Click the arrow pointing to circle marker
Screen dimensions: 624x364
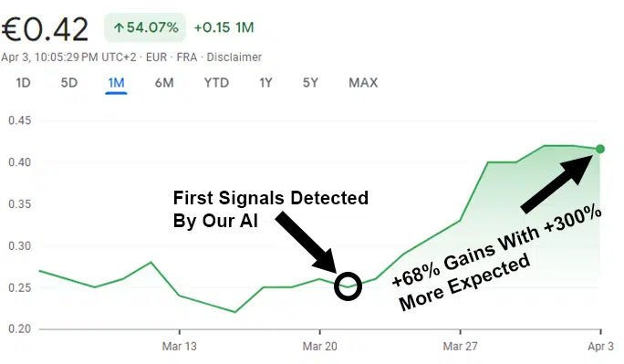click(307, 242)
